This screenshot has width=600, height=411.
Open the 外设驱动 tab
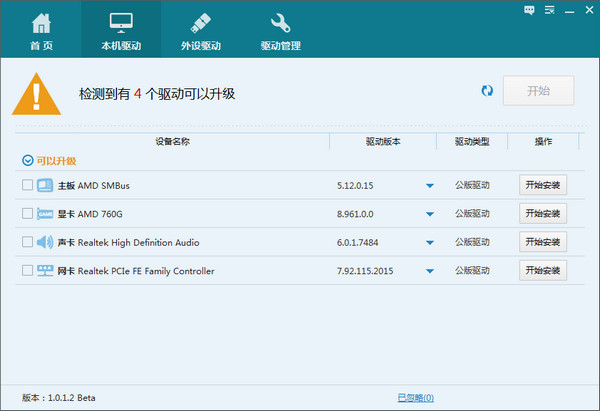201,31
